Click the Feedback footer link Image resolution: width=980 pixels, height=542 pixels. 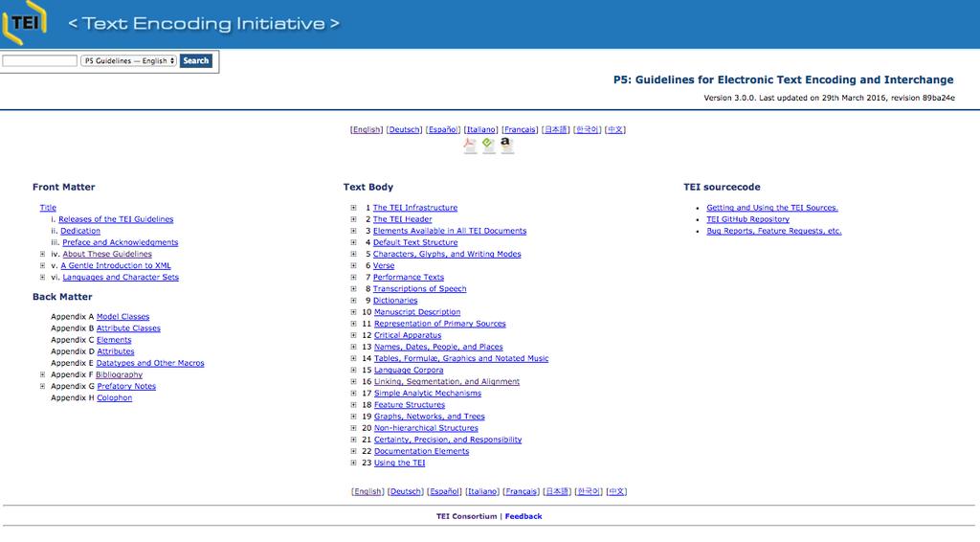pos(523,516)
